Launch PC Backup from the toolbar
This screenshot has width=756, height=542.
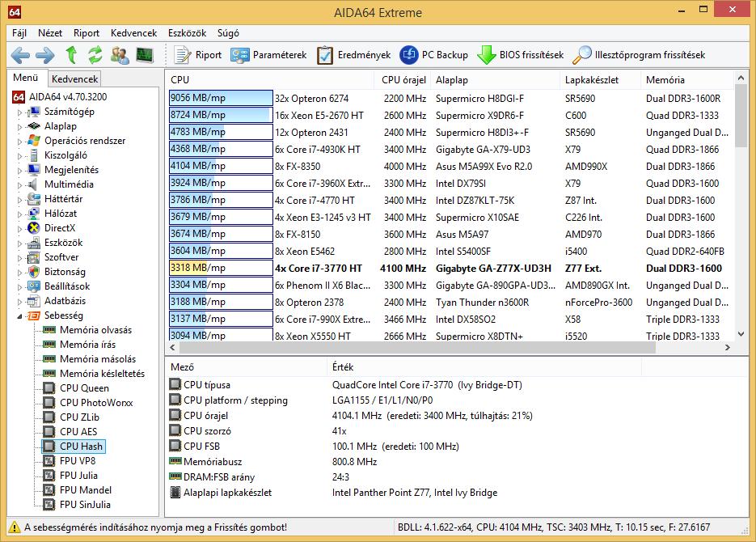coord(434,55)
